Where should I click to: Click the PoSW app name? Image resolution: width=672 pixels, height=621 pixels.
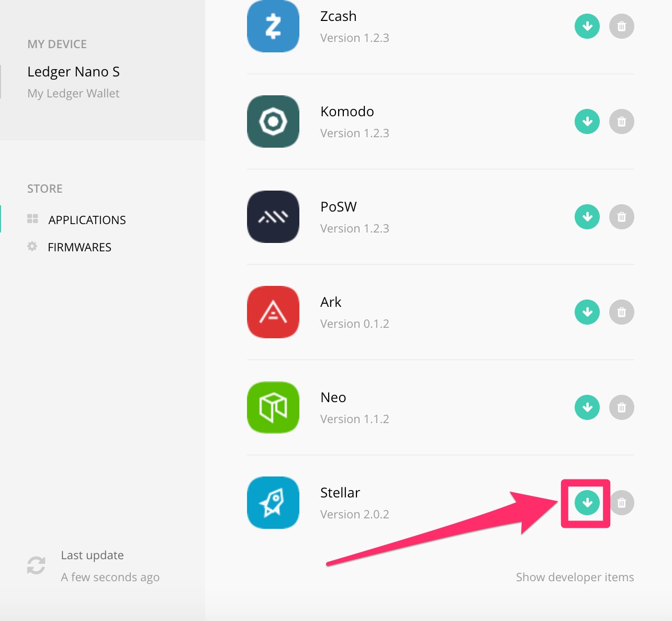click(339, 207)
